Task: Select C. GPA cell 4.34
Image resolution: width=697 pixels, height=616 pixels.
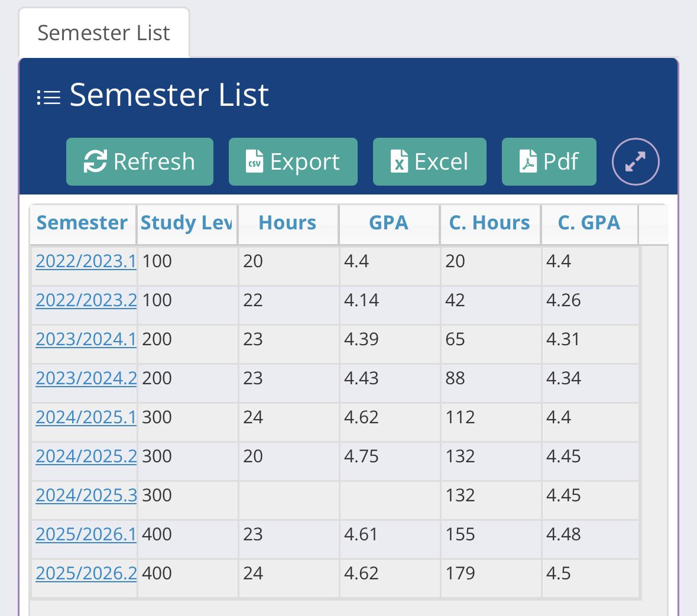Action: pyautogui.click(x=591, y=383)
